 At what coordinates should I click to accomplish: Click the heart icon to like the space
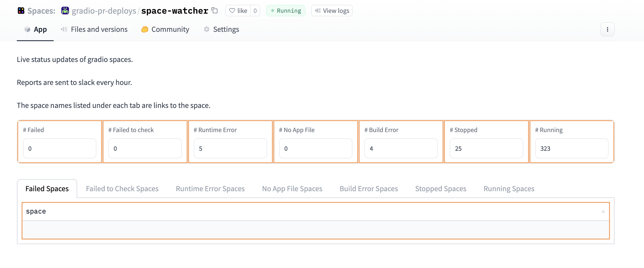(x=232, y=11)
